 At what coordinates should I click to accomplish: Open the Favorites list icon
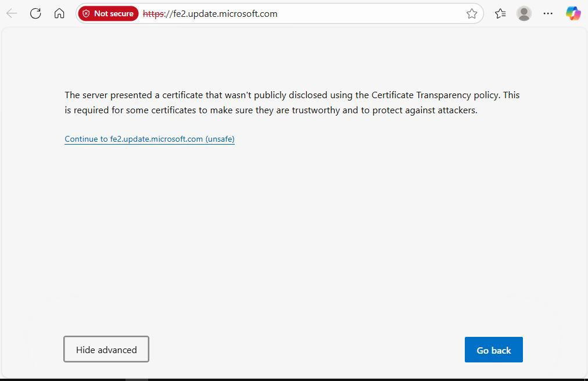(x=500, y=13)
